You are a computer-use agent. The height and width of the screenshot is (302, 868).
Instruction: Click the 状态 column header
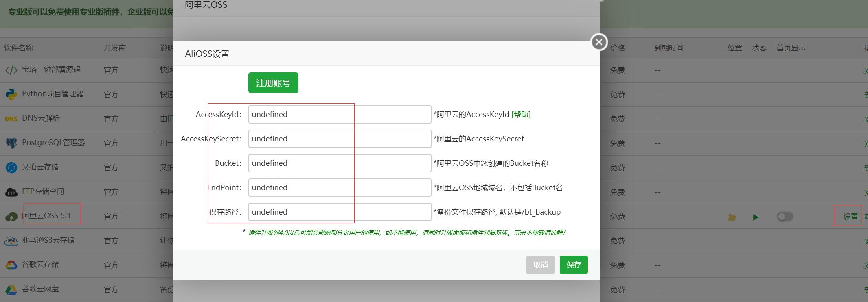pyautogui.click(x=759, y=48)
